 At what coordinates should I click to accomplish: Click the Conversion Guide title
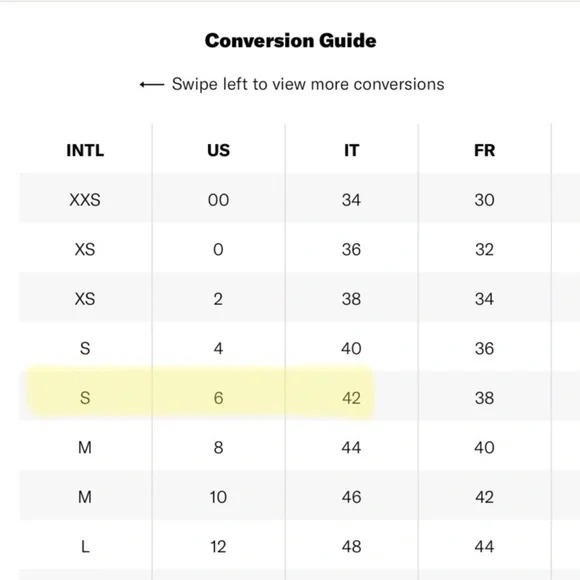291,40
